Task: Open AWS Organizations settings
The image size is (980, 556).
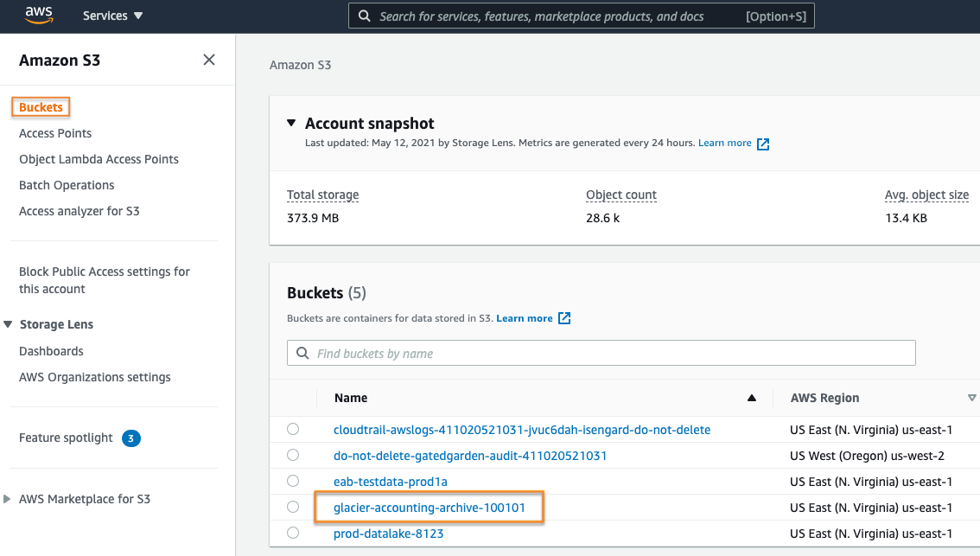Action: [x=94, y=377]
